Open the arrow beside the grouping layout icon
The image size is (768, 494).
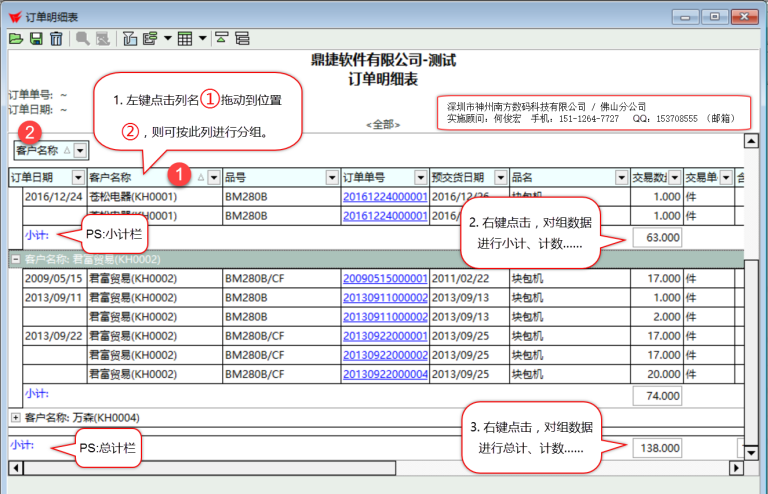(168, 38)
